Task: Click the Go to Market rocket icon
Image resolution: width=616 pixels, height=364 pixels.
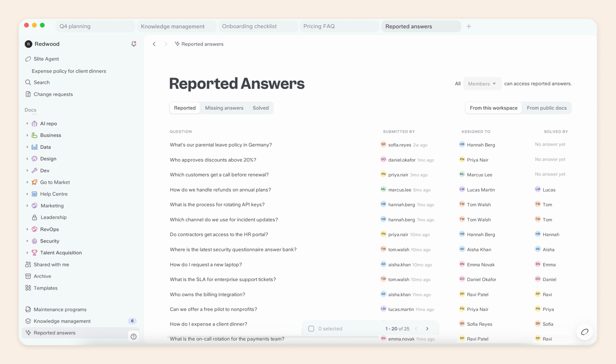Action: click(x=35, y=182)
